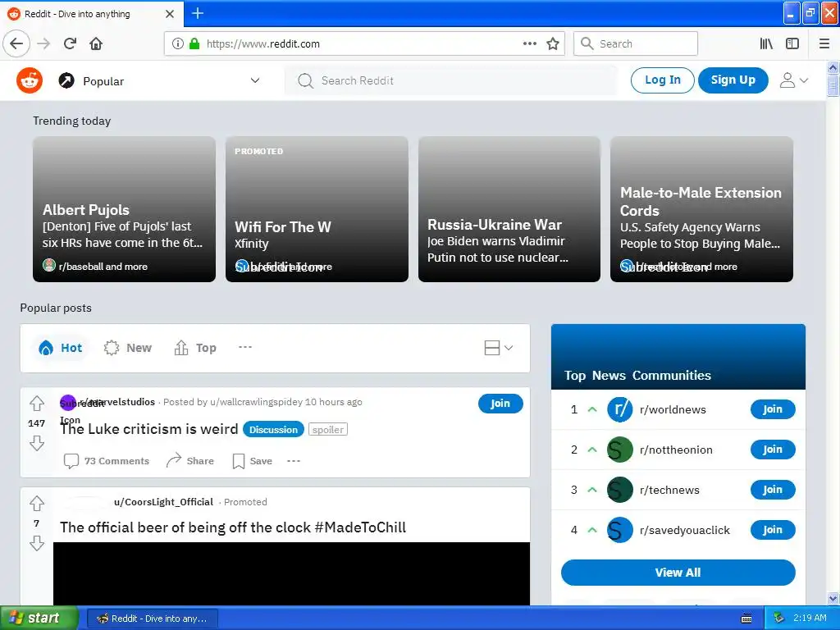This screenshot has width=840, height=630.
Task: Toggle the sidebar view icon
Action: tap(792, 43)
